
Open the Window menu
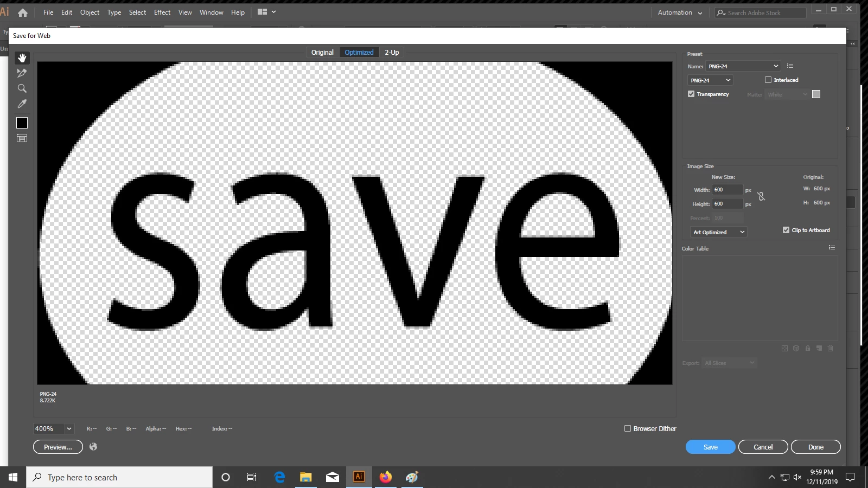pos(211,12)
